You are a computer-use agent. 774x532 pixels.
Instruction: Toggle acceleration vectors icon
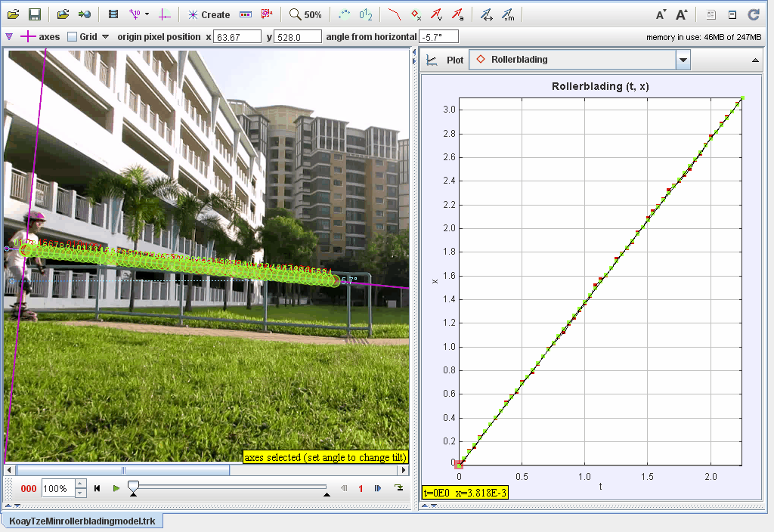[x=457, y=15]
